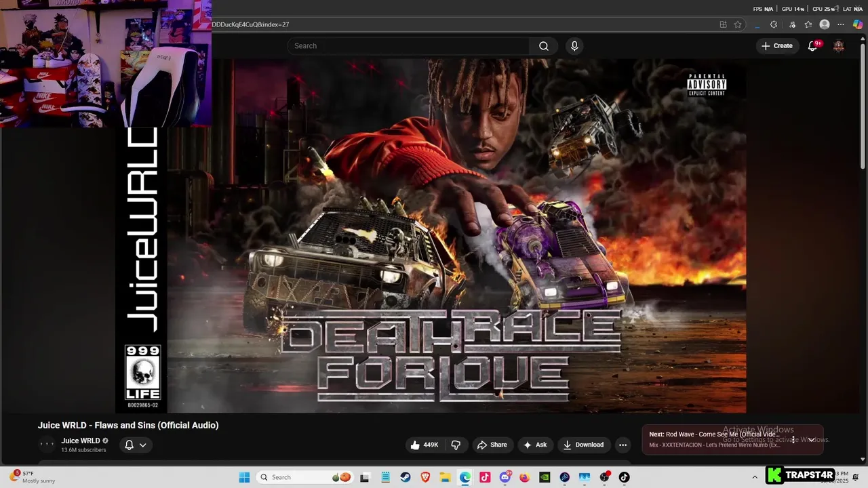Open the Edge music-note add toolbar icon
The width and height of the screenshot is (868, 488).
(x=791, y=24)
